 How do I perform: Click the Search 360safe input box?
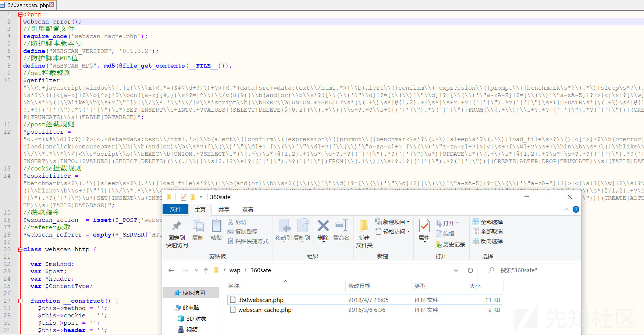click(x=529, y=270)
